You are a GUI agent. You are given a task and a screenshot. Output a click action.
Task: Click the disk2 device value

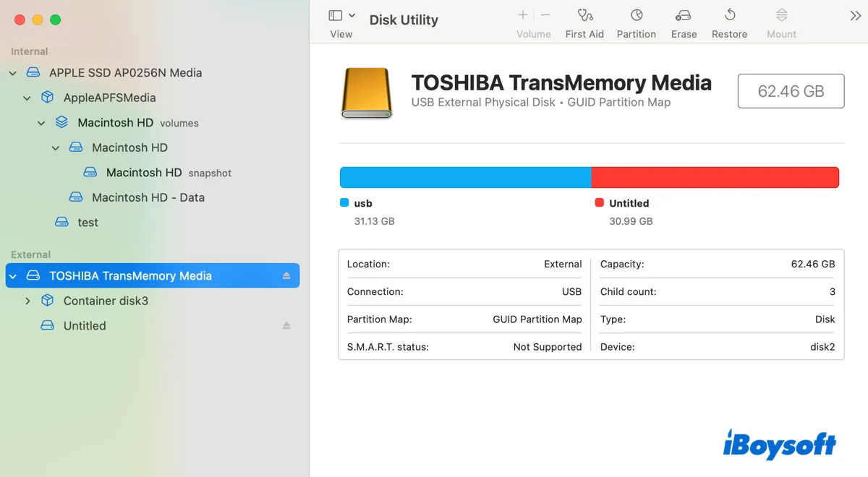(x=822, y=347)
